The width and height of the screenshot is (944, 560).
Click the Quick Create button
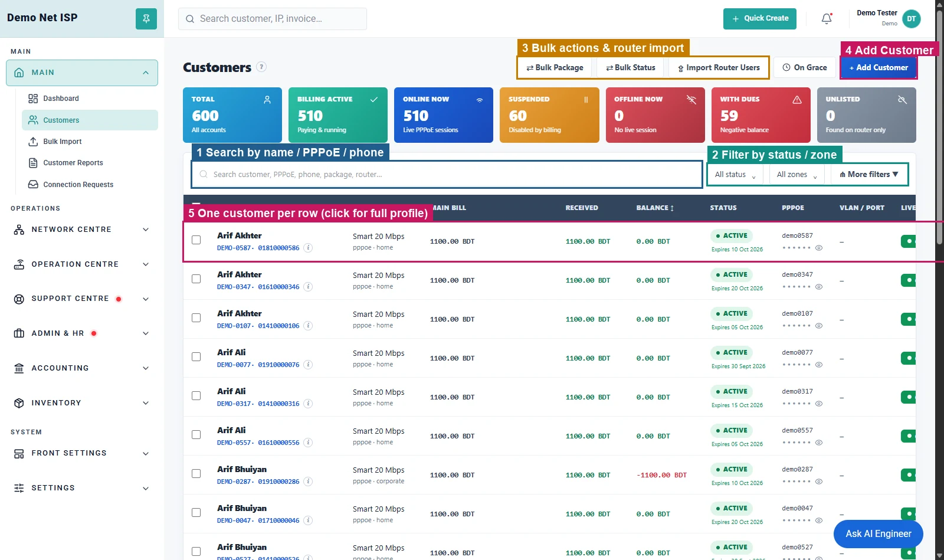click(760, 19)
